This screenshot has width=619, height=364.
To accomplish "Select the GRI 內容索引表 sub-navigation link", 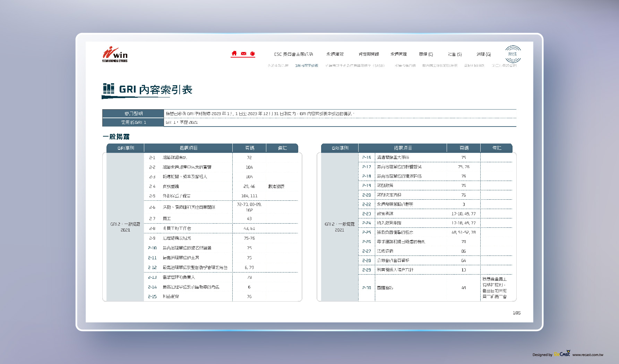I will [x=307, y=66].
